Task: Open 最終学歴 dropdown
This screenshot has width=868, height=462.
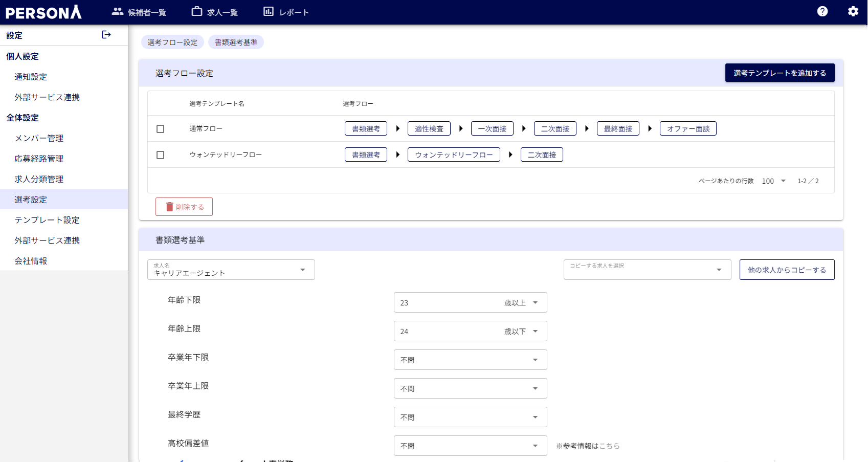Action: [471, 417]
